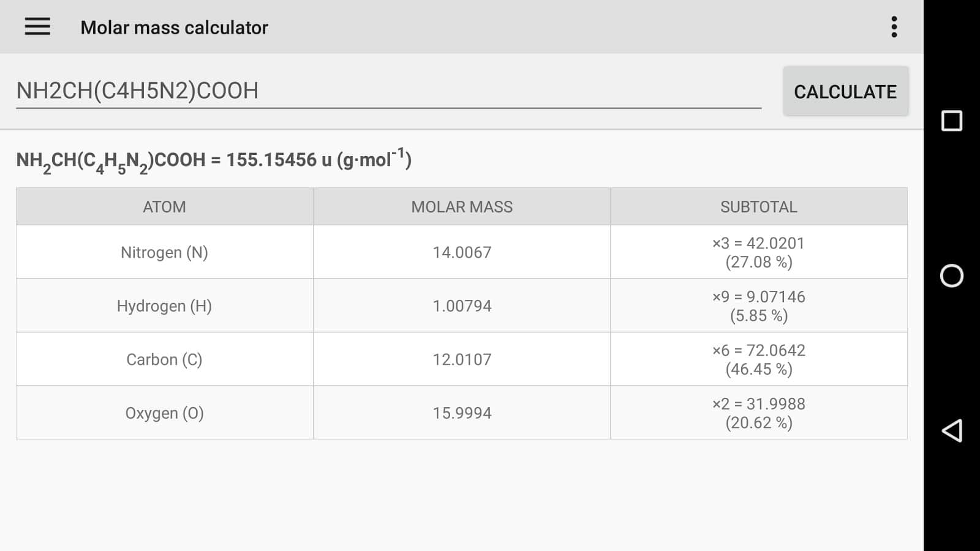Tap the Android recent apps square
Image resolution: width=980 pixels, height=551 pixels.
point(951,121)
